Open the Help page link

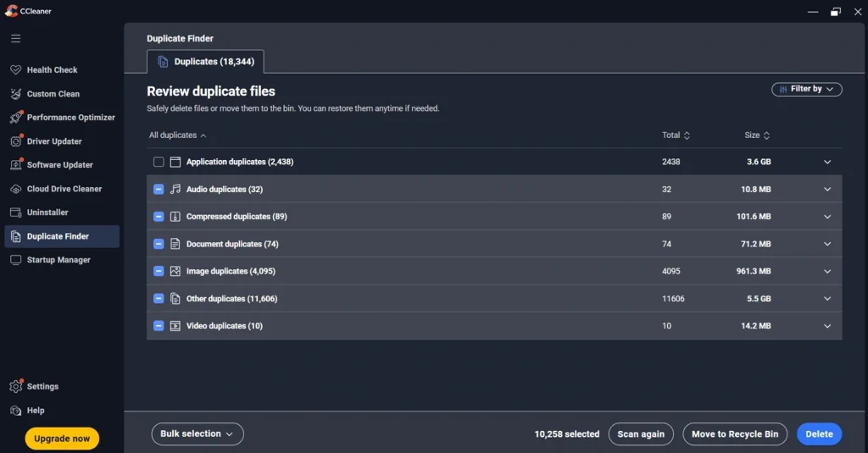[36, 411]
